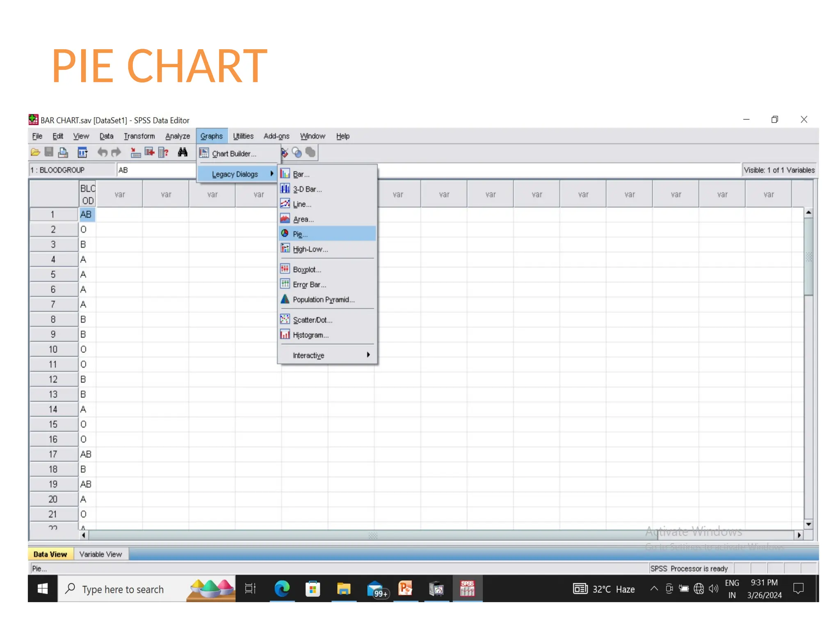Click the Save file floppy icon

(x=49, y=153)
